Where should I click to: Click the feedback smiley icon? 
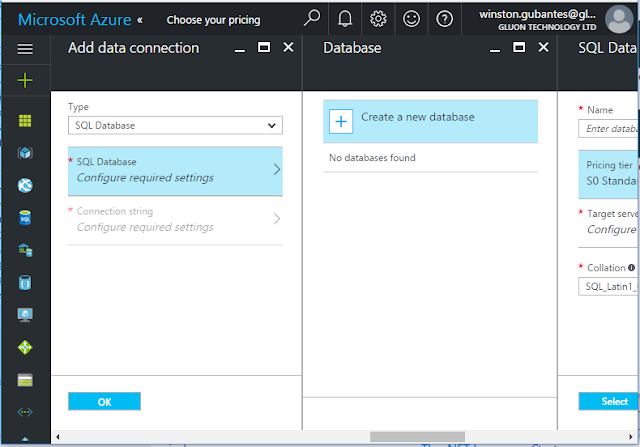tap(411, 19)
